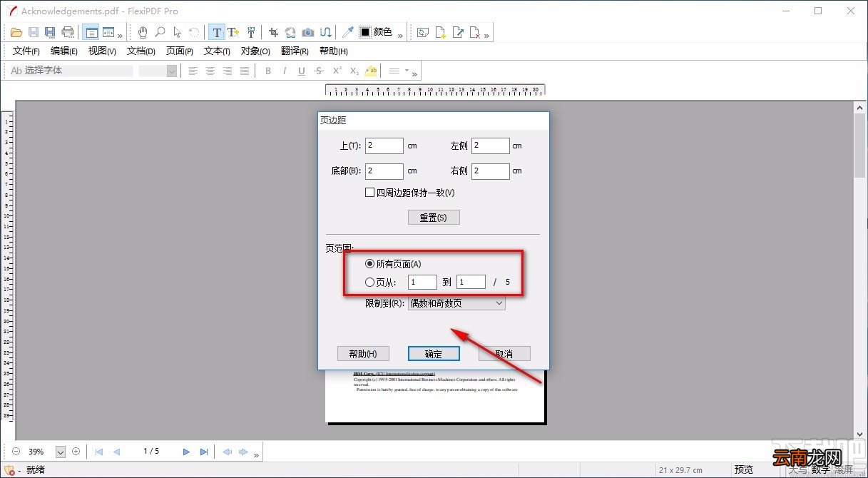
Task: Select the Eyedropper color picker tool
Action: tap(348, 32)
